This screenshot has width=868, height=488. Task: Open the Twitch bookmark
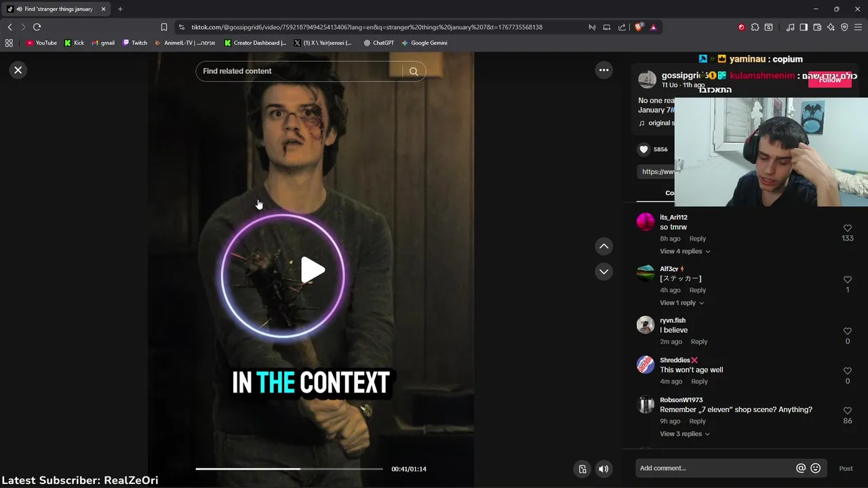coord(134,43)
